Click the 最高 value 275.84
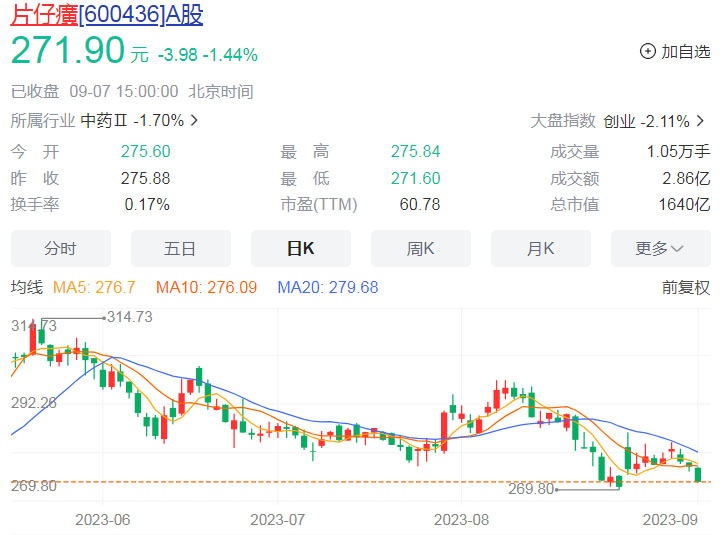The width and height of the screenshot is (723, 535). point(415,151)
